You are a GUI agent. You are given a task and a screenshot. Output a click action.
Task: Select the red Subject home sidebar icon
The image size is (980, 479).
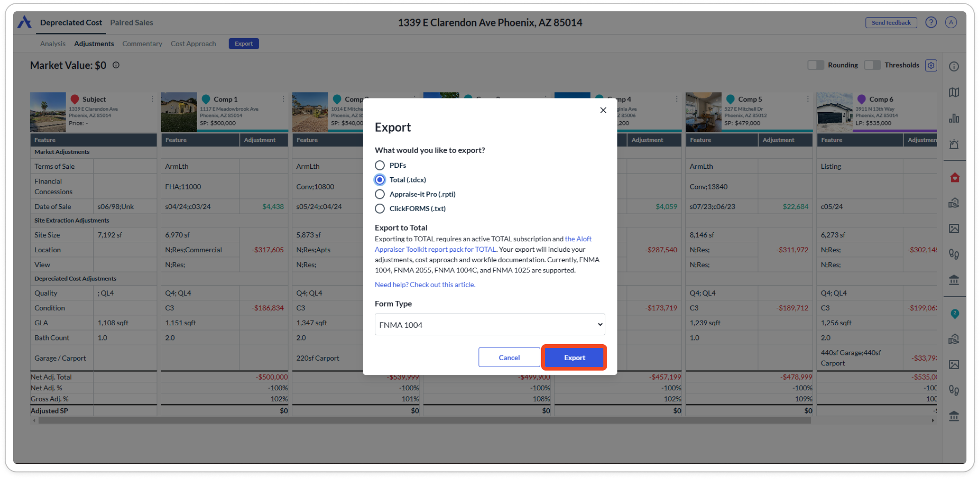coord(955,177)
